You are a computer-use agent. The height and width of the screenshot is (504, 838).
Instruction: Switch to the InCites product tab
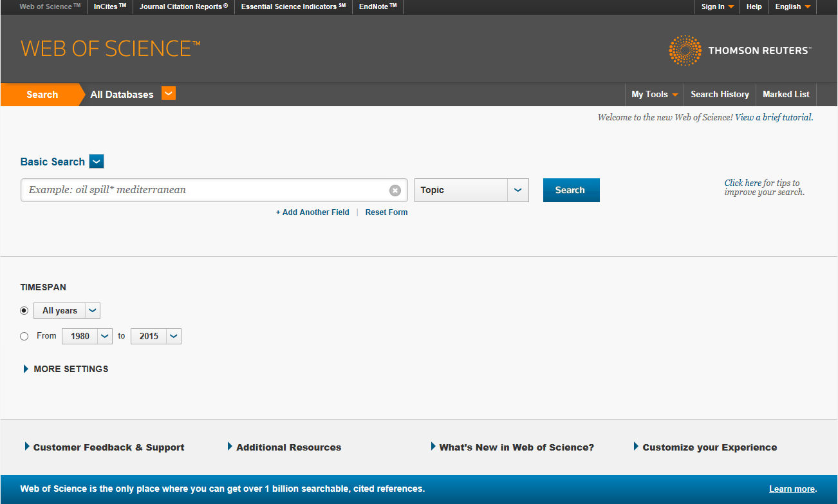coord(110,6)
